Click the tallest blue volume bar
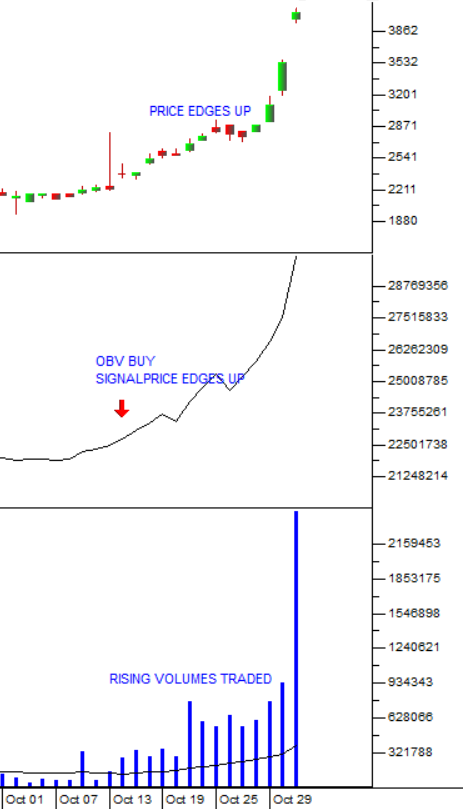The height and width of the screenshot is (809, 463). click(x=296, y=649)
